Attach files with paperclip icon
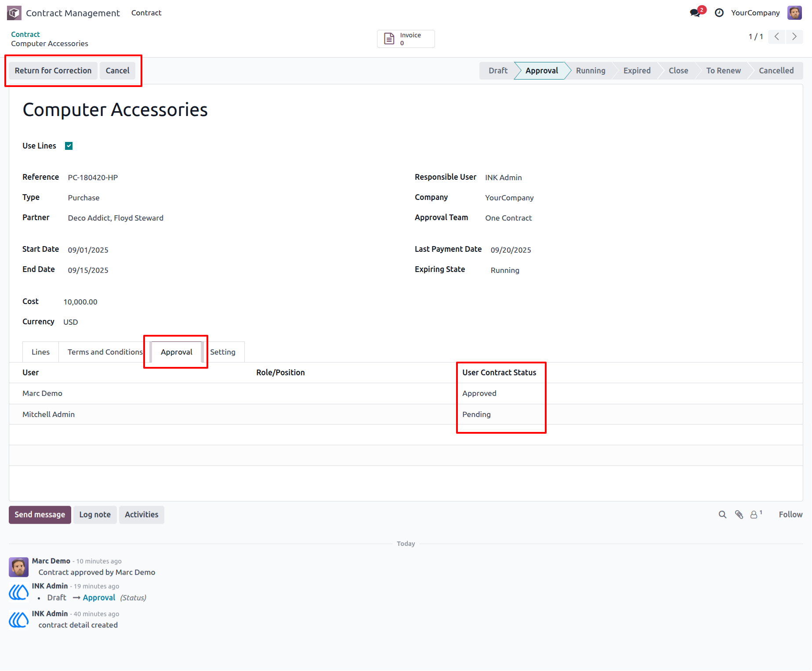The height and width of the screenshot is (671, 812). [739, 515]
